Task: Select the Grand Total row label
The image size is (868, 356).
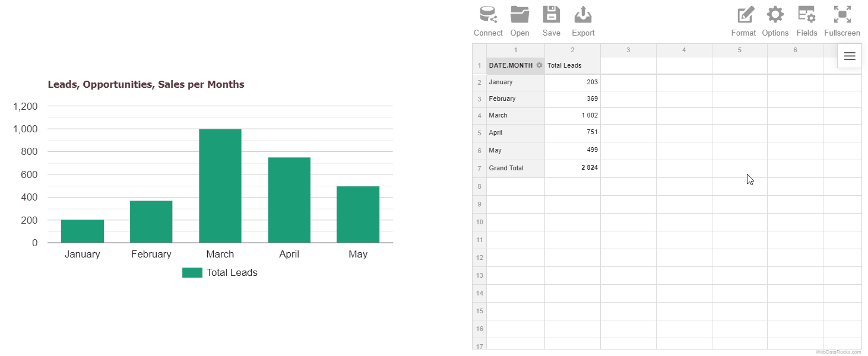Action: [x=515, y=169]
